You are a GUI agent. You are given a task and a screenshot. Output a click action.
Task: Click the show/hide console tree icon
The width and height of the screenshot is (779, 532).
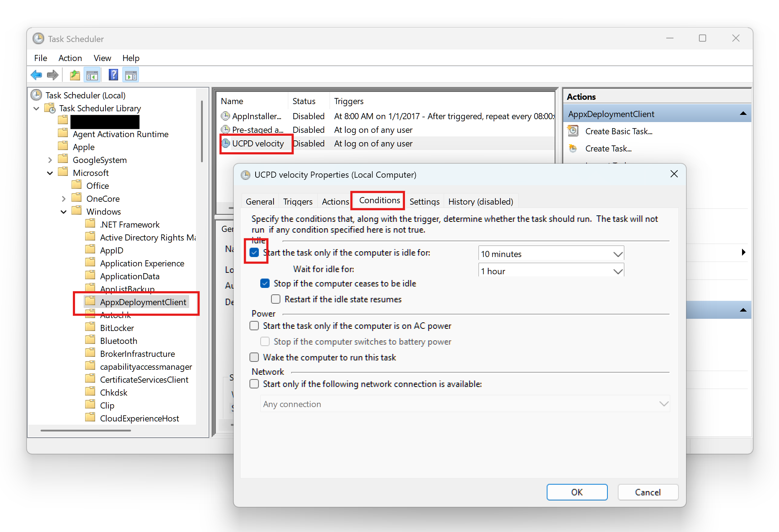pyautogui.click(x=92, y=75)
